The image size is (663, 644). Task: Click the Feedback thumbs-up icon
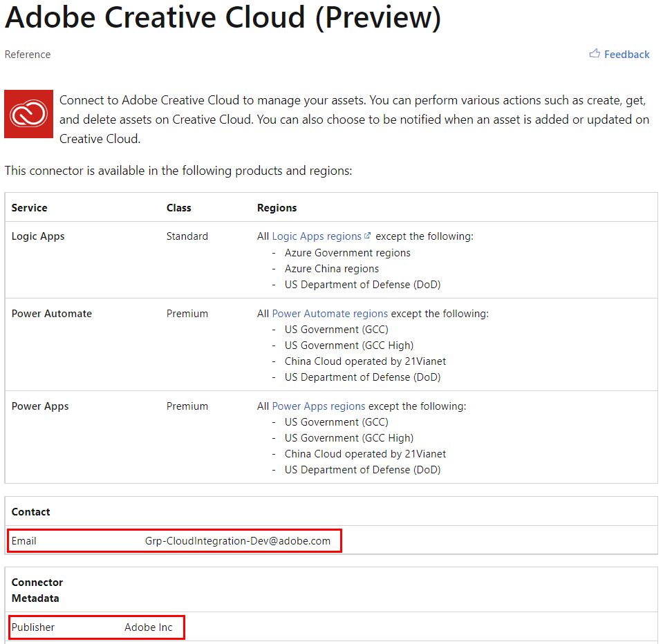pyautogui.click(x=595, y=54)
